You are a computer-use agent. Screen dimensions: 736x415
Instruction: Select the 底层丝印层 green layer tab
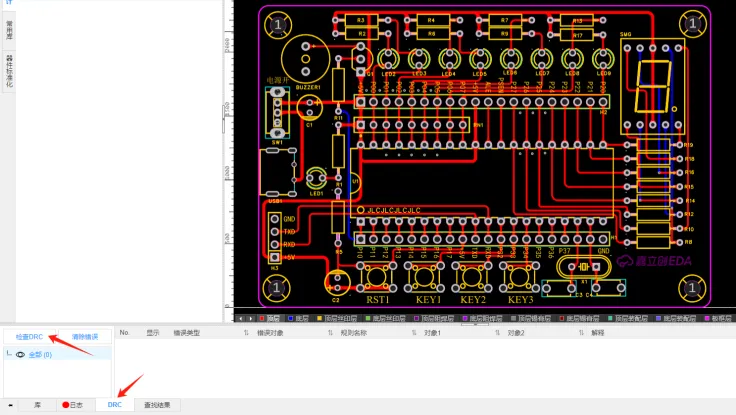pyautogui.click(x=386, y=318)
